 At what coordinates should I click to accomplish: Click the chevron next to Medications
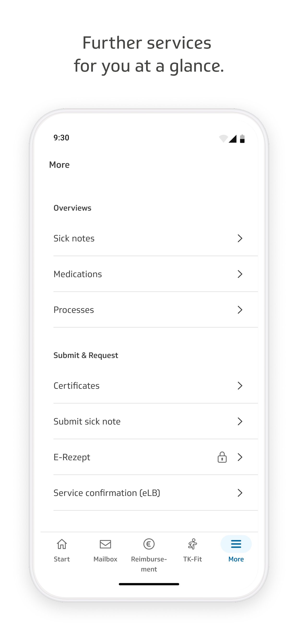(240, 274)
